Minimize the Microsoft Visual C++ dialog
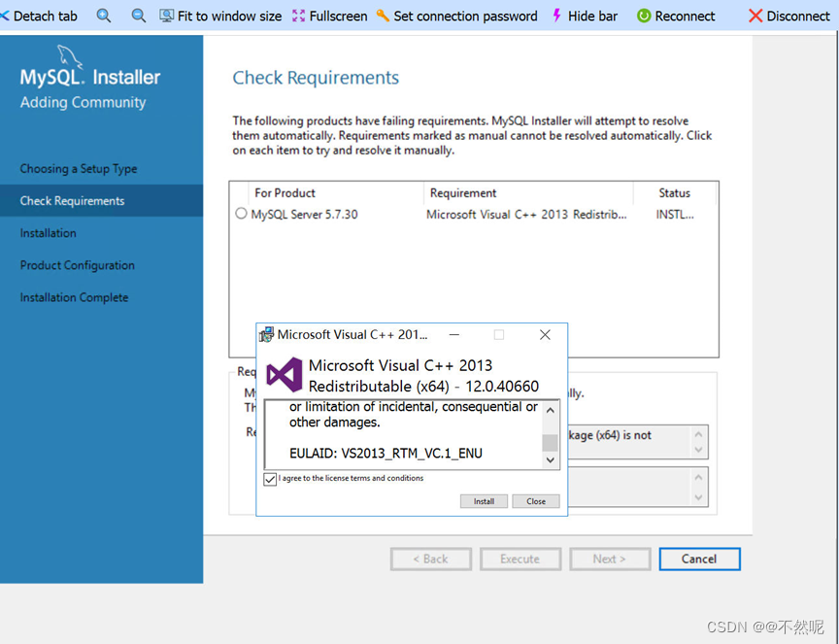 [x=454, y=334]
